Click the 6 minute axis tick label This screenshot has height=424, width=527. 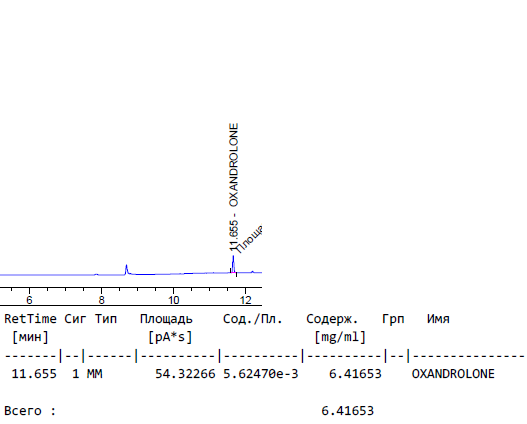pos(29,300)
